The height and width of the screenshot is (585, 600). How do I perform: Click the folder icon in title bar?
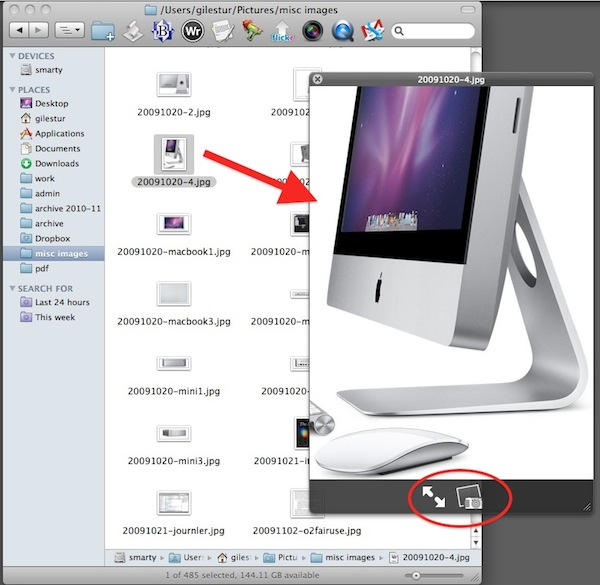click(x=151, y=10)
